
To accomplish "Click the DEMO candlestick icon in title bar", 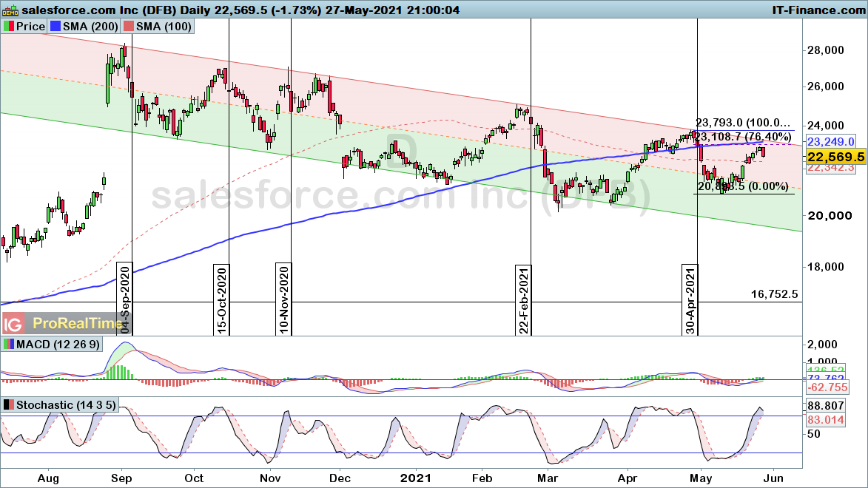I will coord(8,10).
